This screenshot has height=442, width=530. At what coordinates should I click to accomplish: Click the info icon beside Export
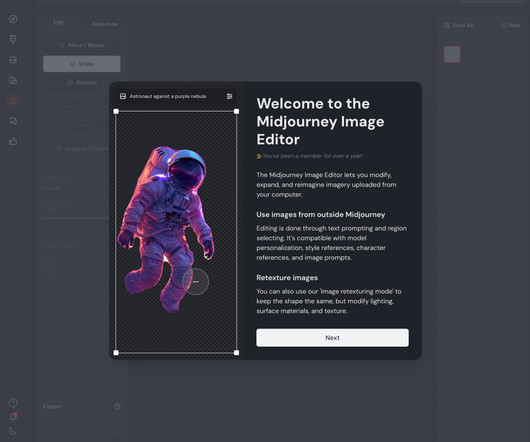click(117, 406)
